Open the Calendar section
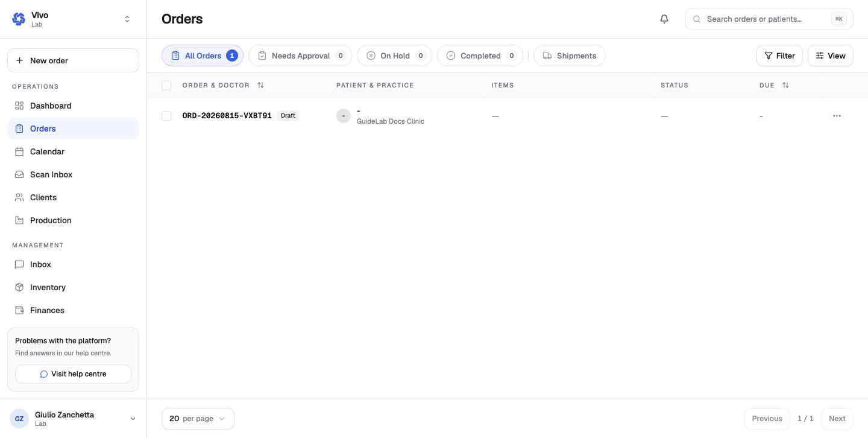The image size is (868, 438). pyautogui.click(x=73, y=151)
